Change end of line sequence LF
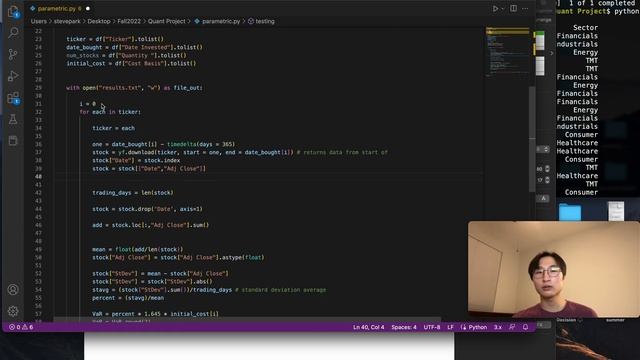This screenshot has width=640, height=360. tap(451, 327)
